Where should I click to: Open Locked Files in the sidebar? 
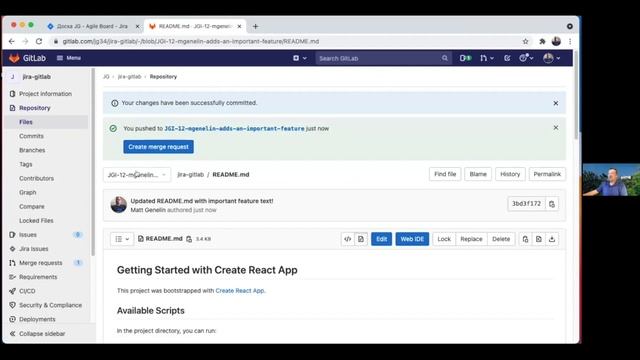[x=36, y=221]
